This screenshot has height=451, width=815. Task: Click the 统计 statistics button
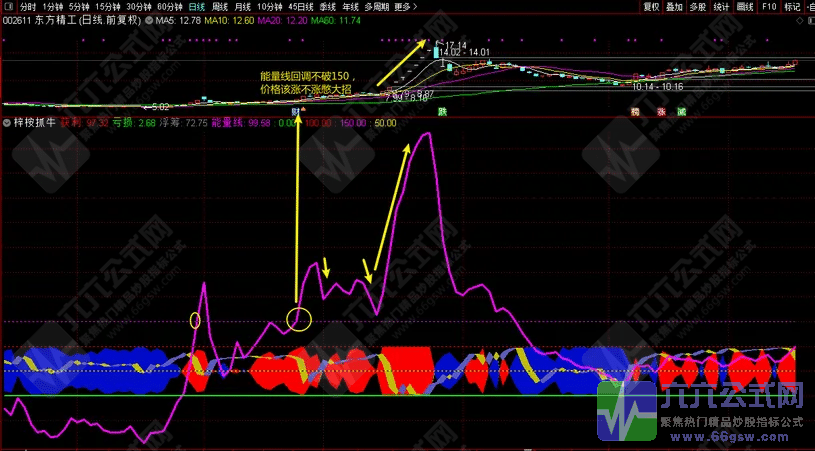pos(721,6)
